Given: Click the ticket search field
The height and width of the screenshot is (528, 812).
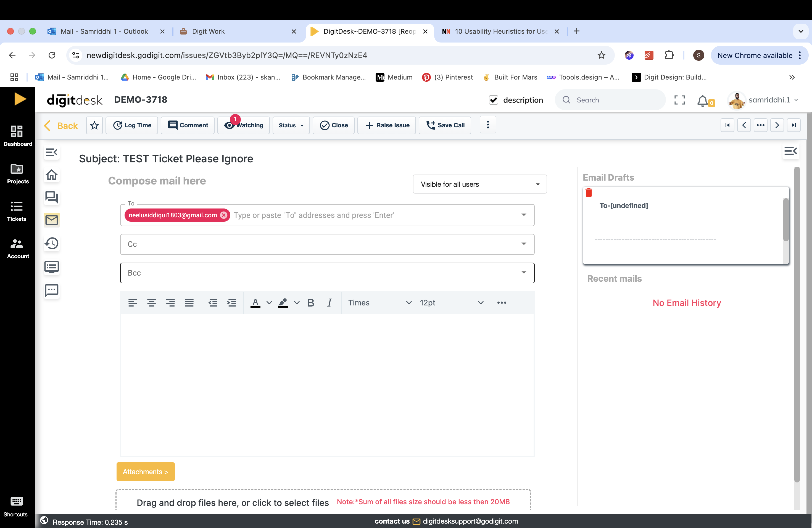Looking at the screenshot, I should [x=610, y=100].
